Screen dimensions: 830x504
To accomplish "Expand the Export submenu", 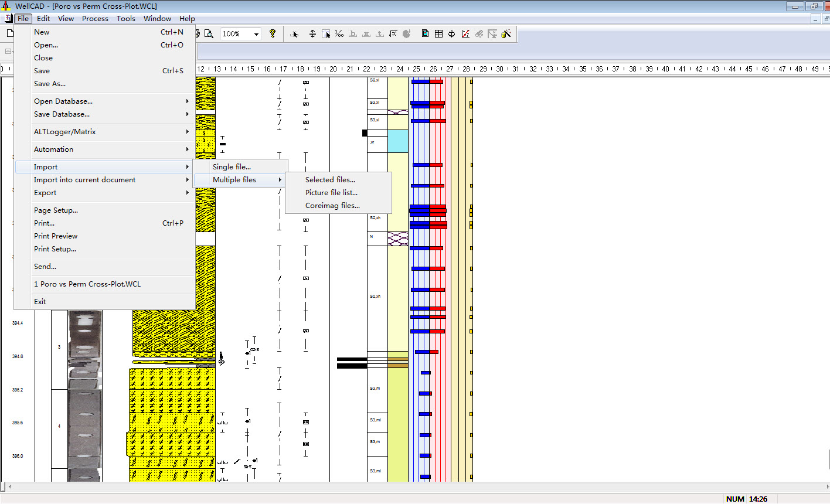I will [x=105, y=193].
